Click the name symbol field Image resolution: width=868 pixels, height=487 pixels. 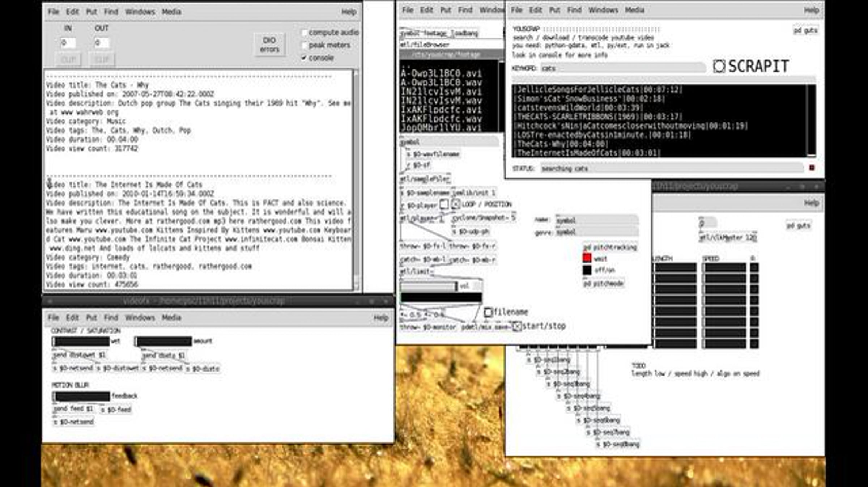click(597, 220)
